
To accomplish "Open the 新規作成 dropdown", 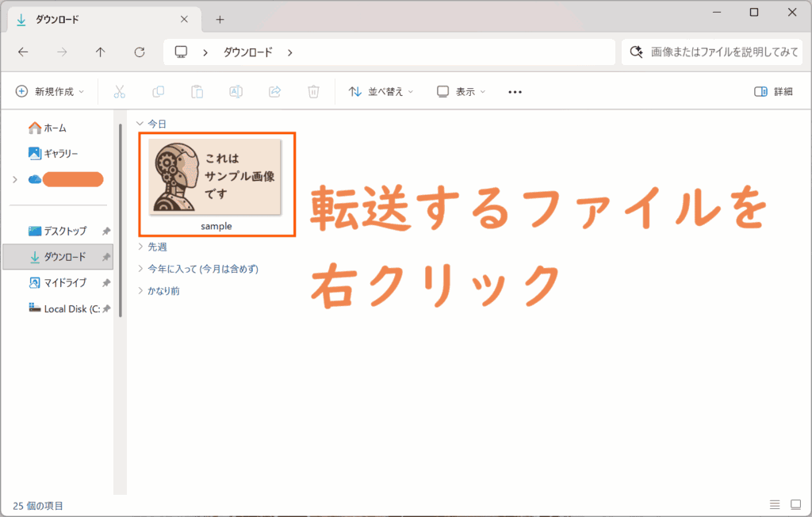I will click(x=50, y=92).
